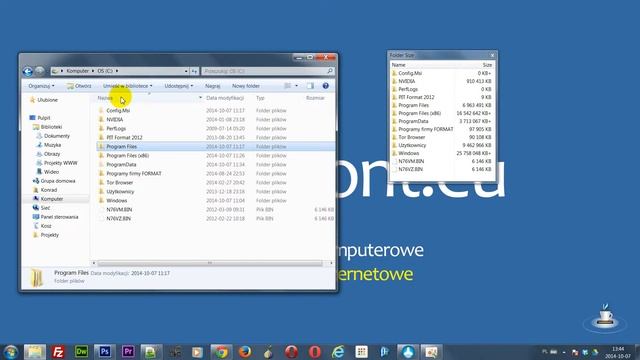640x360 pixels.
Task: Open Muzyka library in navigation pane
Action: [49, 145]
